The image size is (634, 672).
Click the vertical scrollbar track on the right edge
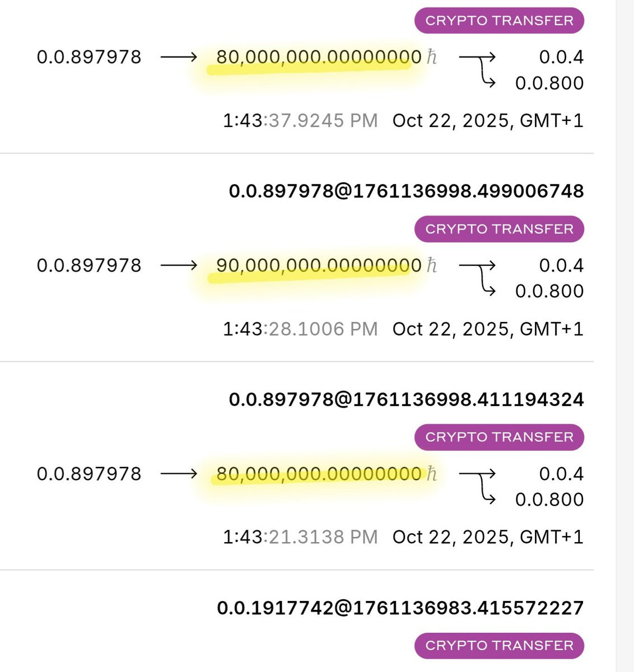(625, 336)
